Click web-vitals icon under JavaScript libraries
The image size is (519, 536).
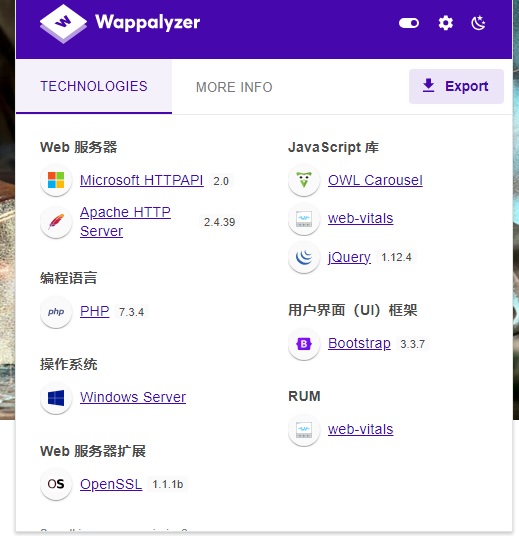(304, 218)
